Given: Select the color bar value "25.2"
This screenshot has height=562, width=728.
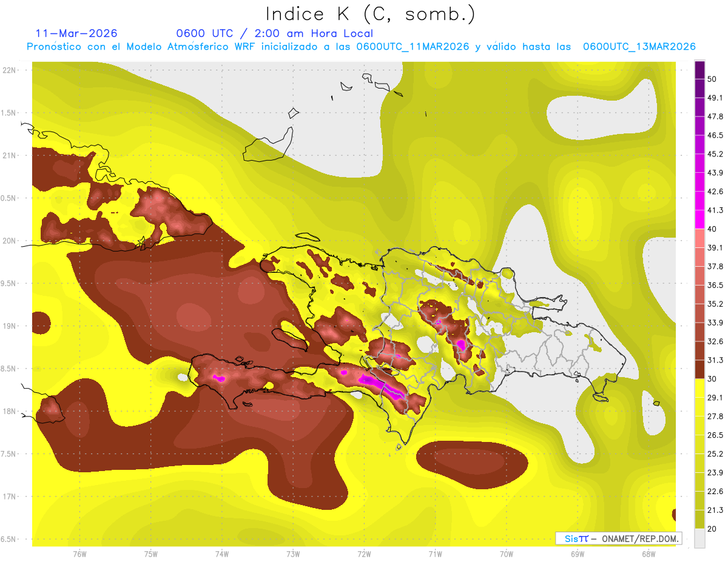Looking at the screenshot, I should (715, 454).
